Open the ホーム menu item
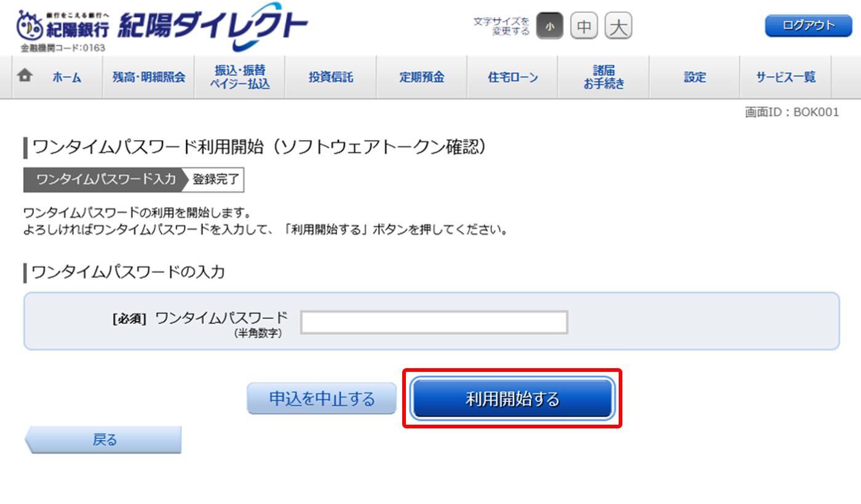861x504 pixels. 66,77
